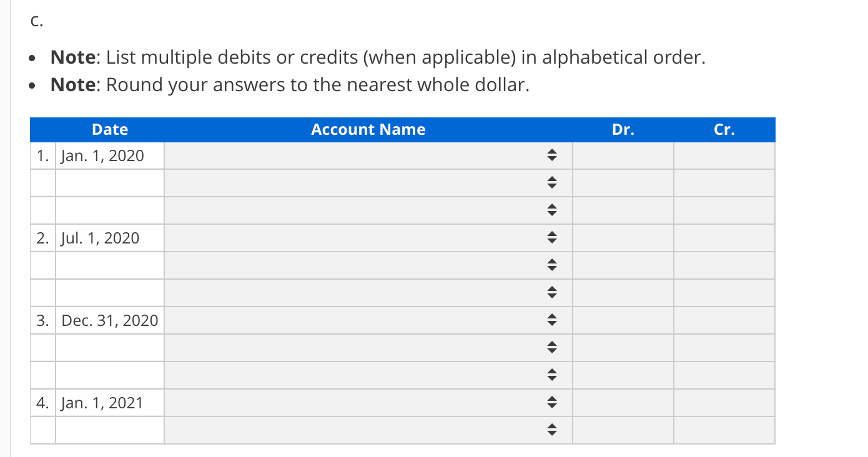Open the last account dropdown under entry 4
The height and width of the screenshot is (457, 868).
coord(552,430)
